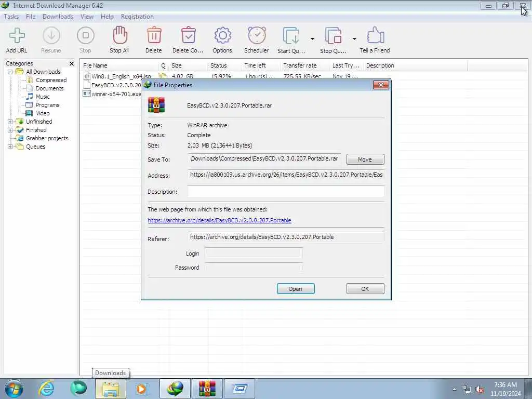Image resolution: width=532 pixels, height=399 pixels.
Task: Launch Internet Explorer from the taskbar
Action: coord(46,389)
